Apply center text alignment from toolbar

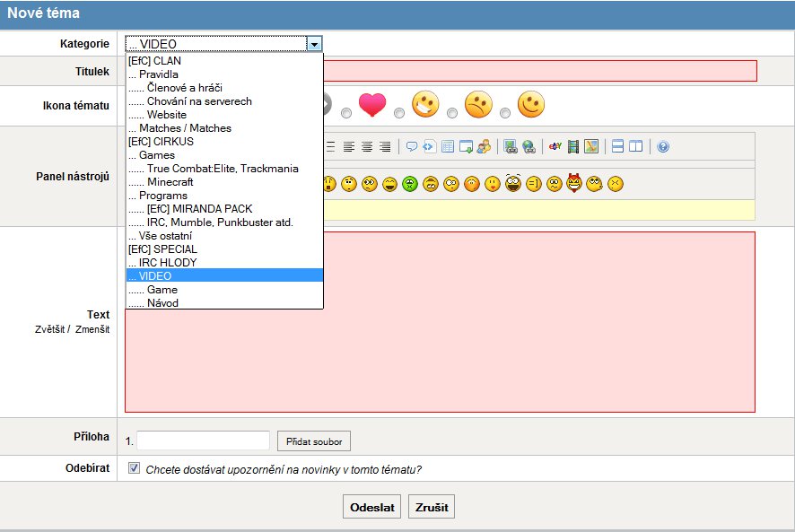[367, 147]
